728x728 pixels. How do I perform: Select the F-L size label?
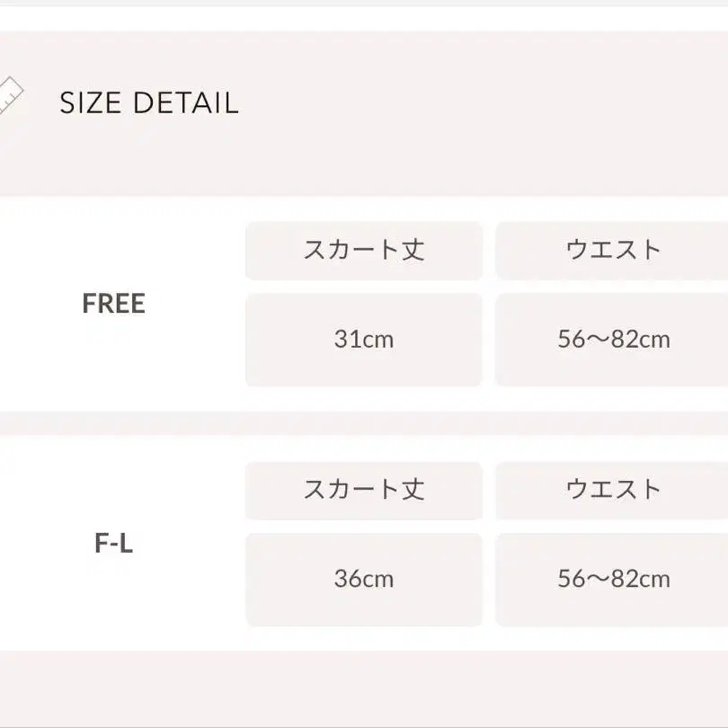(114, 544)
